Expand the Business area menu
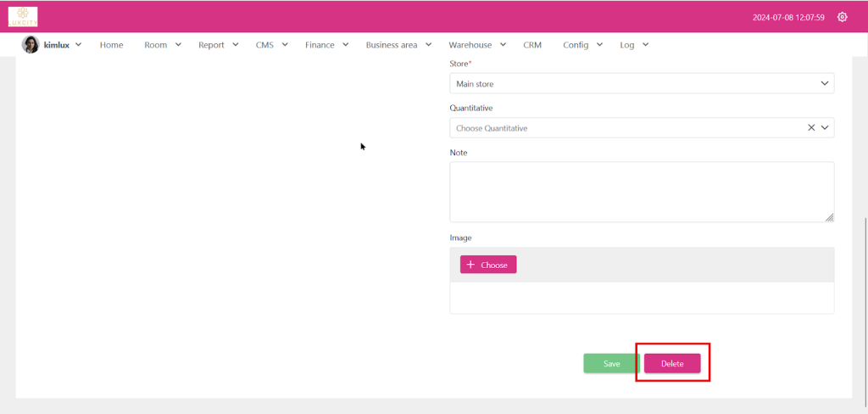868x414 pixels. [398, 45]
